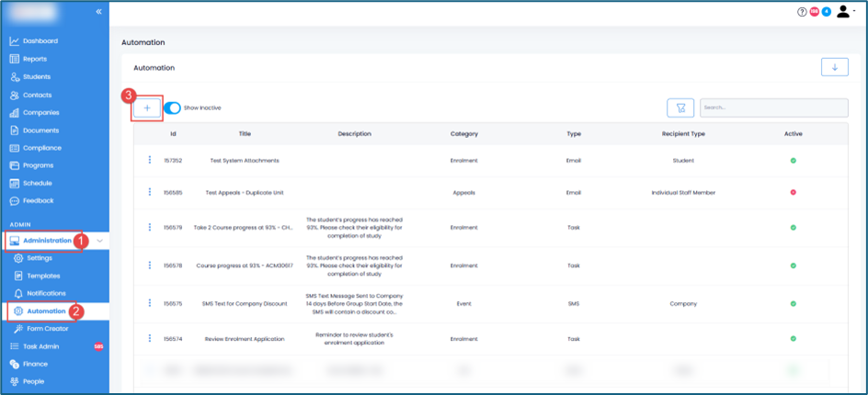Screen dimensions: 868x395
Task: Open three-dot menu for Review Enrolment Application
Action: 149,339
